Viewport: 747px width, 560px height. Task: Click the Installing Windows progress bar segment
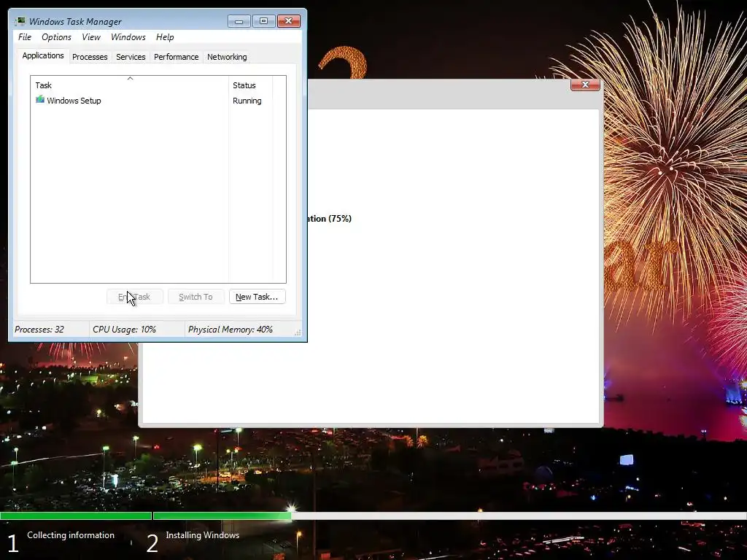(x=222, y=516)
